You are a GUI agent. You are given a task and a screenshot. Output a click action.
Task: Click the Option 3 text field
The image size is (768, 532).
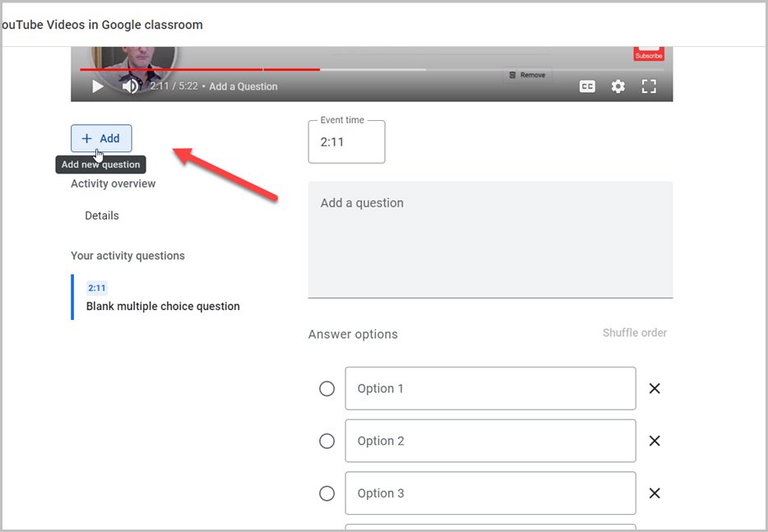pos(490,493)
